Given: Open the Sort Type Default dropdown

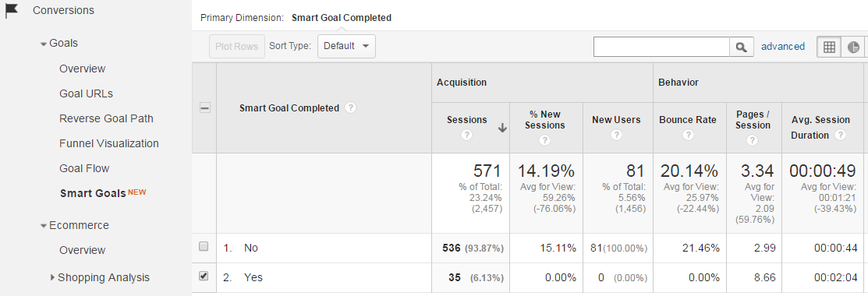Looking at the screenshot, I should coord(346,47).
